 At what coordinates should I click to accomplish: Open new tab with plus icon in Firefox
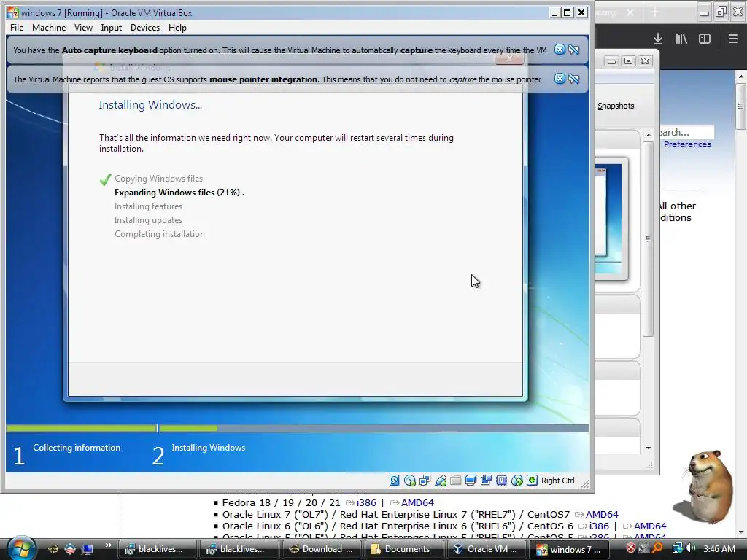point(655,12)
